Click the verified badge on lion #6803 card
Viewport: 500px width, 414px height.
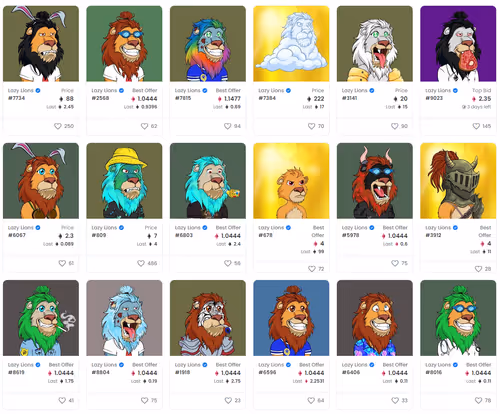pyautogui.click(x=205, y=228)
